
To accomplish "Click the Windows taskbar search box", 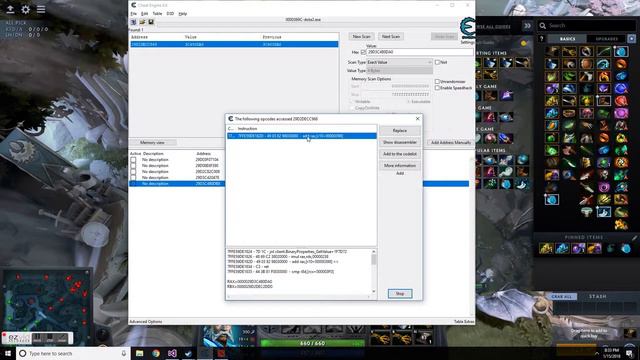I will (x=73, y=353).
